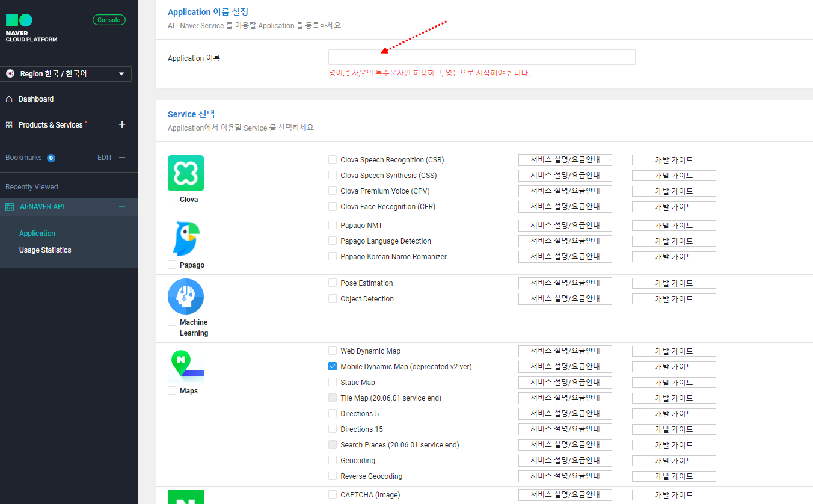Viewport: 813px width, 504px height.
Task: Open 개발 가이드 for Directions 5
Action: click(x=674, y=414)
